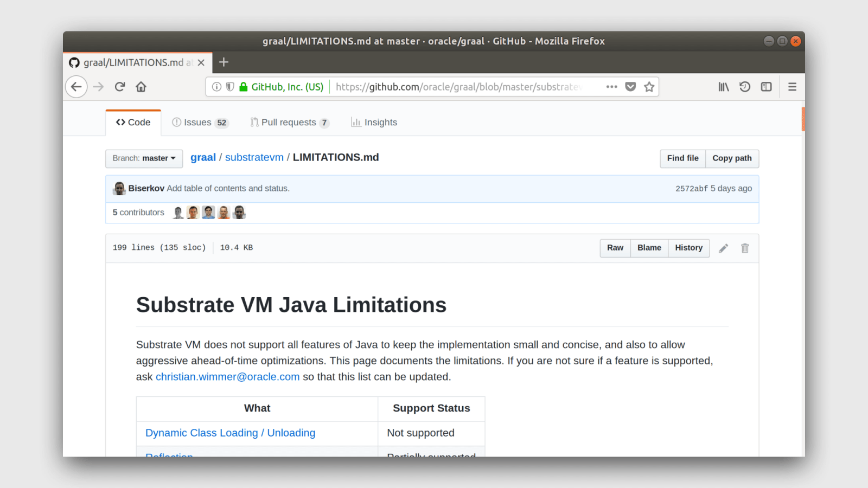Open commit 2572abf
This screenshot has height=488, width=868.
pyautogui.click(x=692, y=189)
